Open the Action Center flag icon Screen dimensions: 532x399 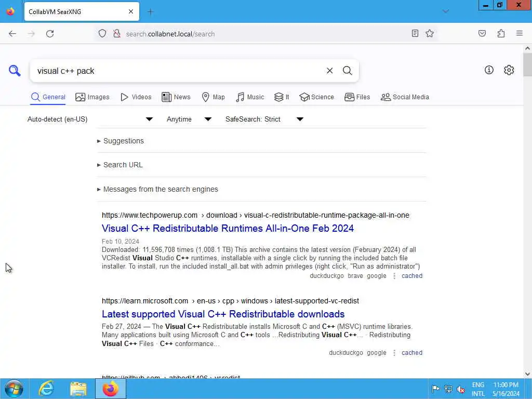coord(436,389)
